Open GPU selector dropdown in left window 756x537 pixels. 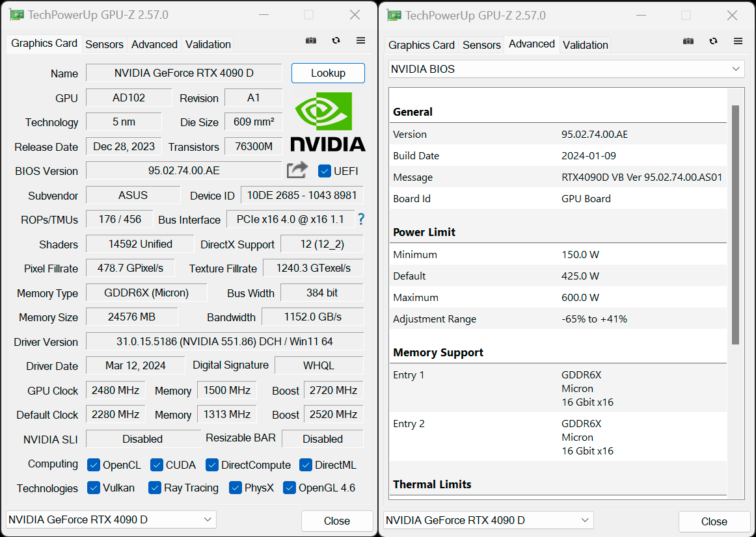[111, 519]
